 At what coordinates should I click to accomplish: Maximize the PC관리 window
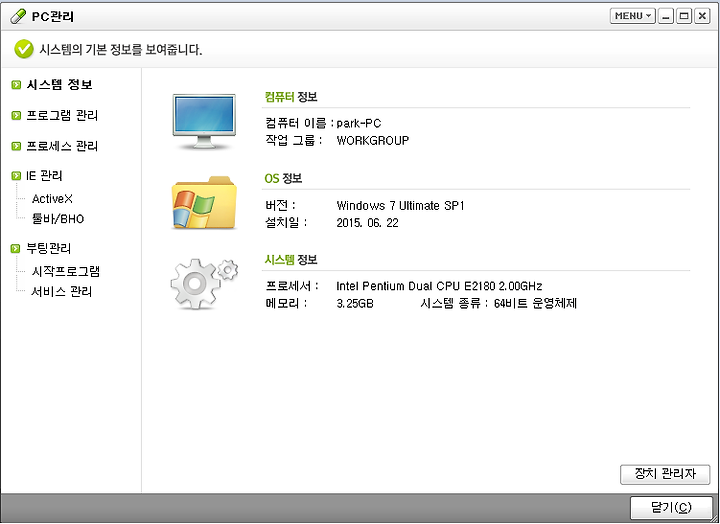684,16
